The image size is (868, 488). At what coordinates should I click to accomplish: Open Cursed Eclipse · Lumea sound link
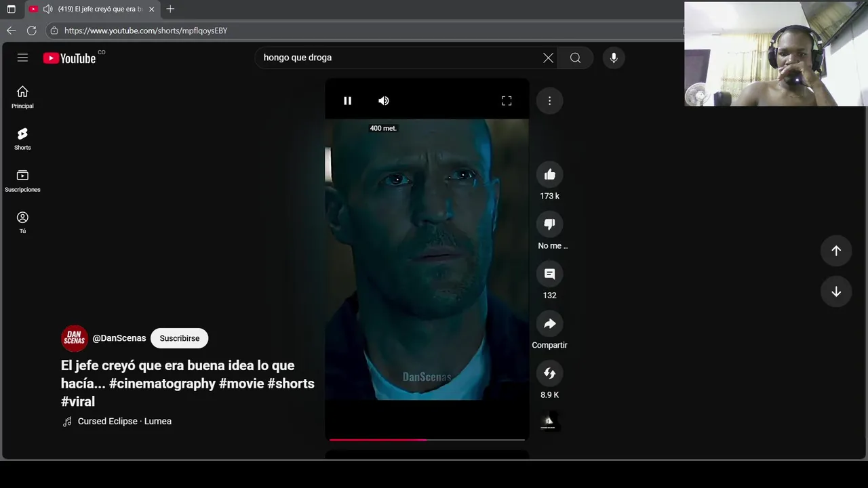tap(125, 422)
